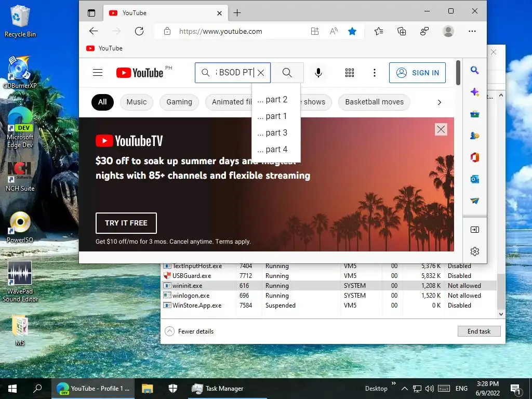Open Edge sidebar Tools briefcase

pos(475,114)
